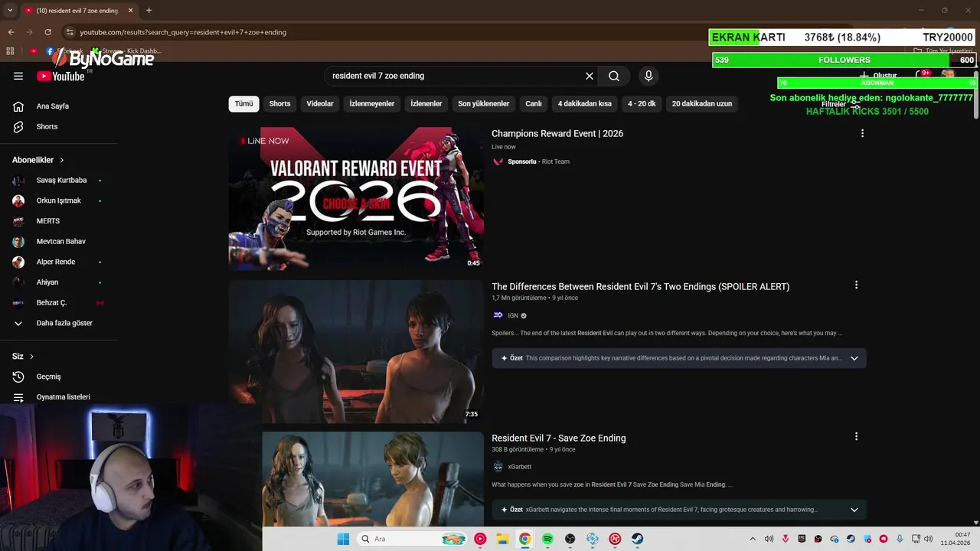Select the Shorts filter chip
This screenshot has height=551, width=980.
[279, 103]
